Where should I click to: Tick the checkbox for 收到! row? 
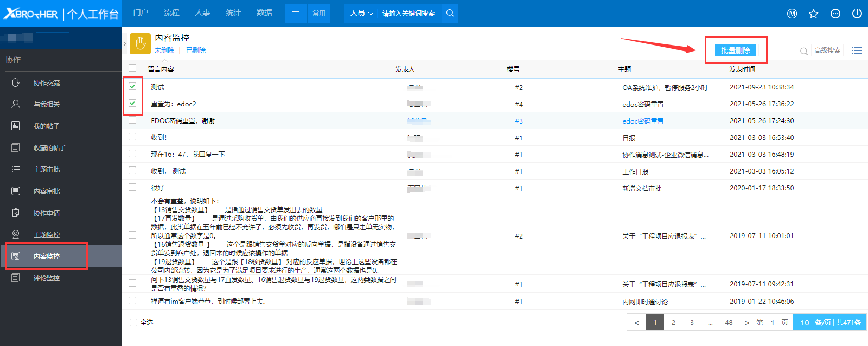(x=132, y=137)
